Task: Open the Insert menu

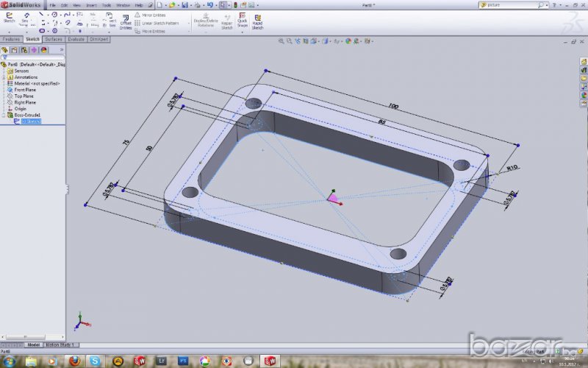Action: coord(91,5)
